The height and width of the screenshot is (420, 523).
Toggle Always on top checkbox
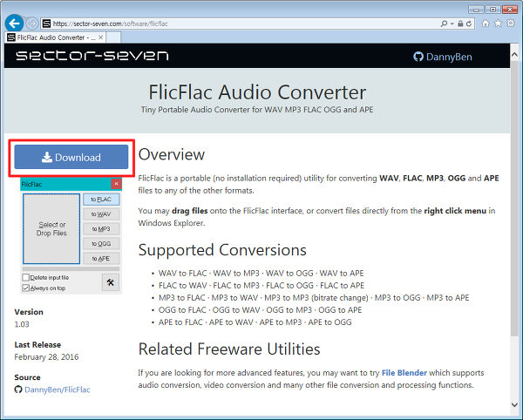pos(25,288)
